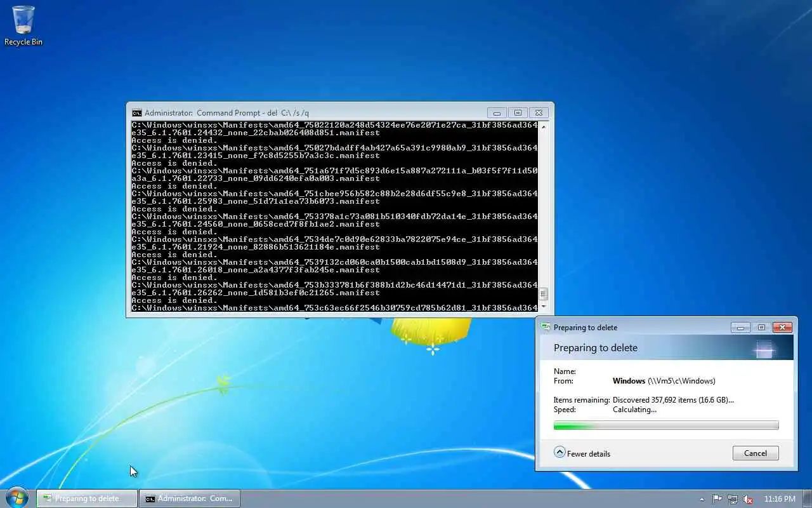Screen dimensions: 812x508
Task: Switch to Administrator Command Prompt taskbar button
Action: click(x=190, y=498)
